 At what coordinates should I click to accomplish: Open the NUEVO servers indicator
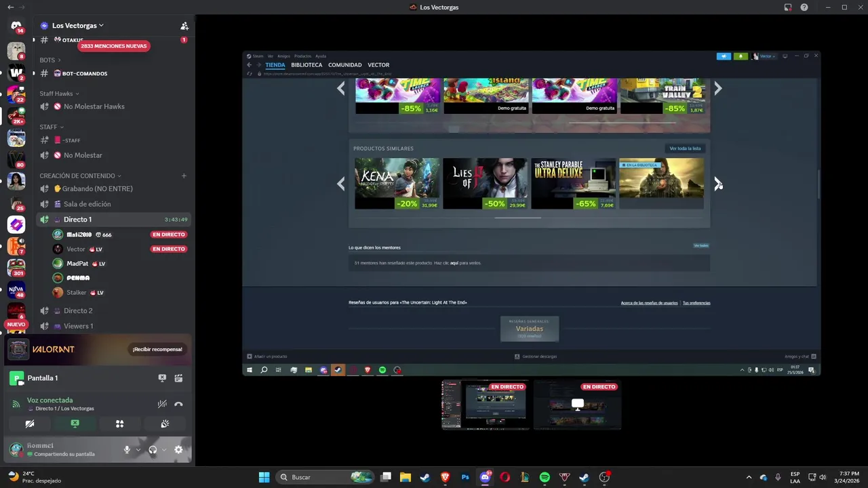pos(16,325)
